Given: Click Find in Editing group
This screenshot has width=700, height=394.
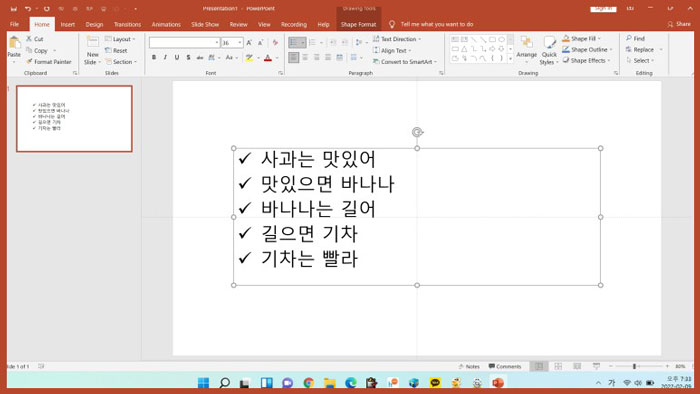Looking at the screenshot, I should tap(635, 38).
